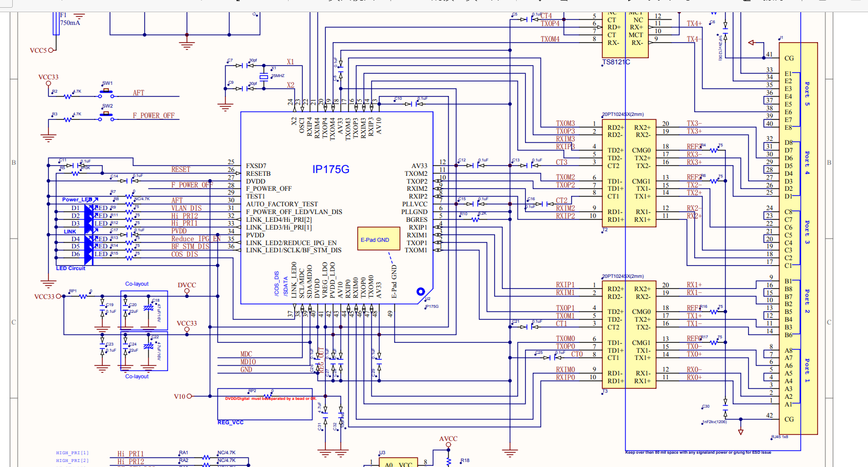The width and height of the screenshot is (868, 467).
Task: Click the red CT3 net label
Action: 562,163
